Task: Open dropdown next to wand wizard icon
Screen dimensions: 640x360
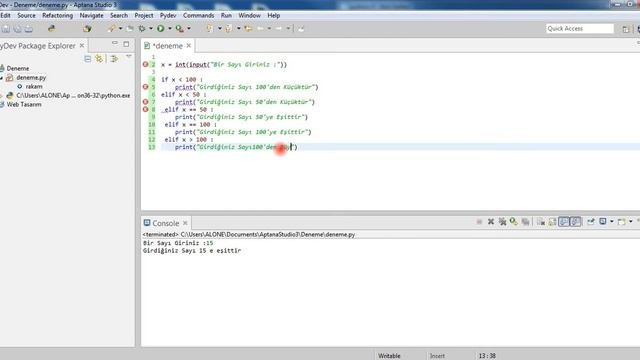Action: click(120, 29)
